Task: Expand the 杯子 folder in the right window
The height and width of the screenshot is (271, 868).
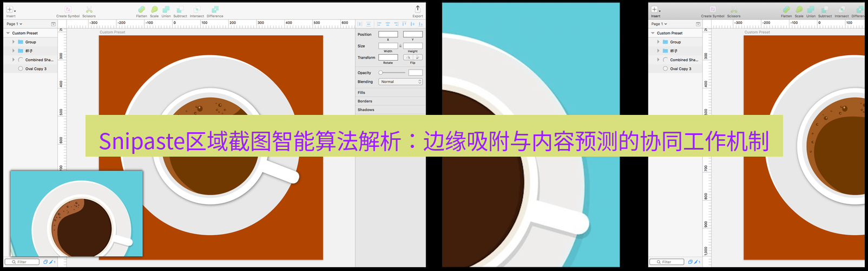Action: click(659, 51)
